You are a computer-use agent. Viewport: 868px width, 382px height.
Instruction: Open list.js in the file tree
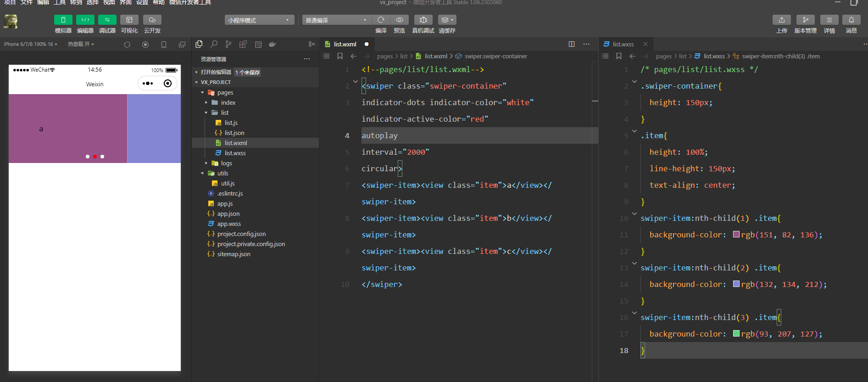[x=231, y=123]
